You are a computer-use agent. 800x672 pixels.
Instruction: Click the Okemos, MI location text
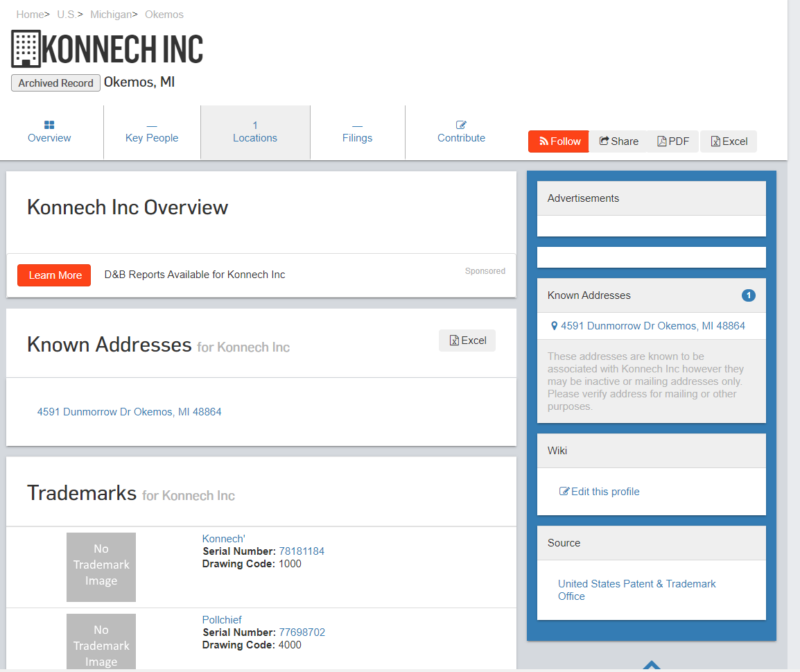(x=139, y=82)
